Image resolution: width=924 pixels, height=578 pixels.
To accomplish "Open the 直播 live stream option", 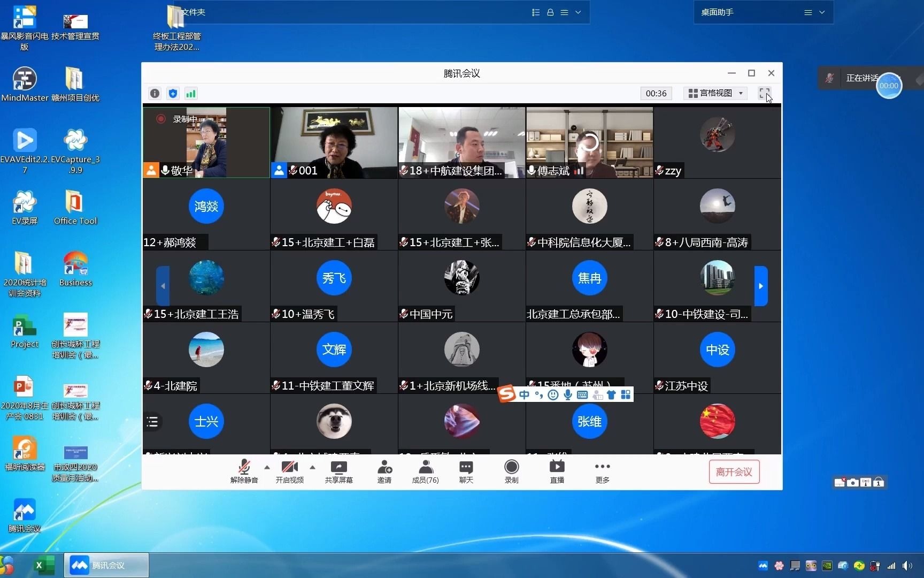I will [x=557, y=471].
